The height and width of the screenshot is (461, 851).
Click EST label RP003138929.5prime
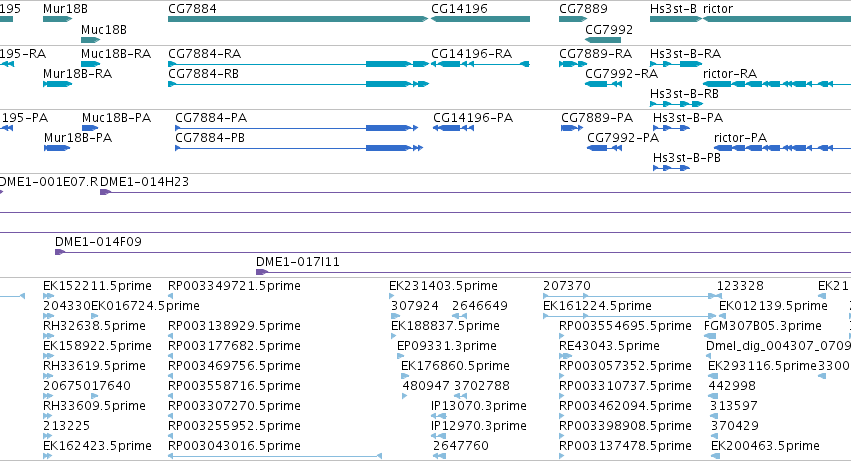coord(234,326)
